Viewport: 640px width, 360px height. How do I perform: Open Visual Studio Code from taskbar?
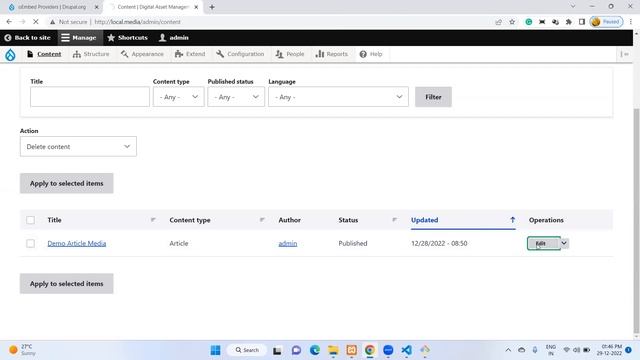(x=407, y=350)
